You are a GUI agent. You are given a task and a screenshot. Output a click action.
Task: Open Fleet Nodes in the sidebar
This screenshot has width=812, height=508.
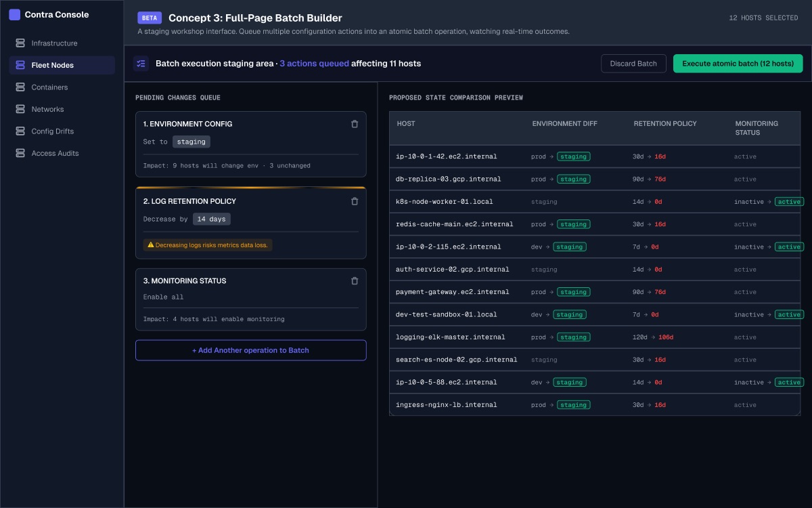pyautogui.click(x=62, y=65)
